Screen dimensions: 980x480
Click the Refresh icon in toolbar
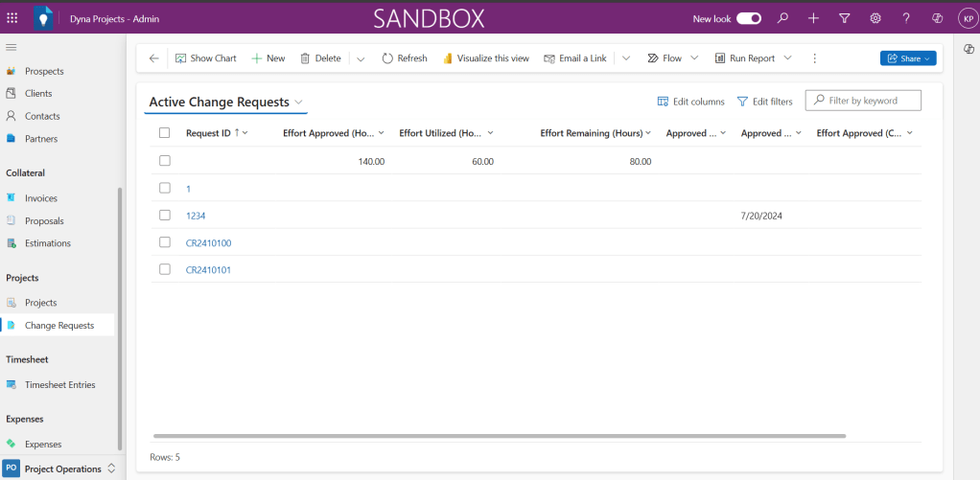click(387, 58)
